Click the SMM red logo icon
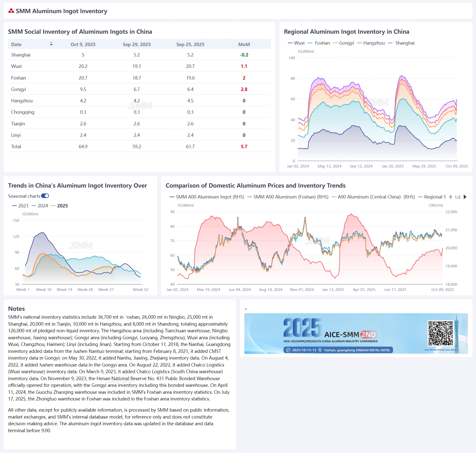 11,11
